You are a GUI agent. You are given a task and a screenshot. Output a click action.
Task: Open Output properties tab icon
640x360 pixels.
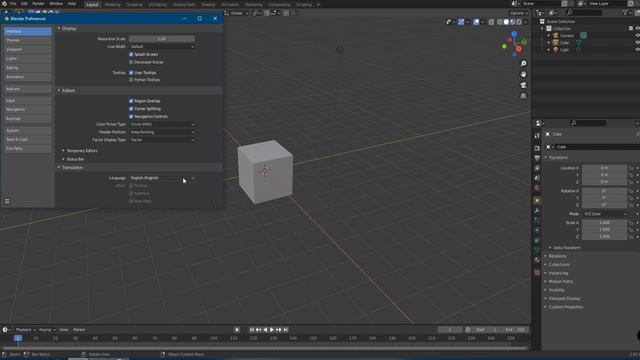coord(537,158)
